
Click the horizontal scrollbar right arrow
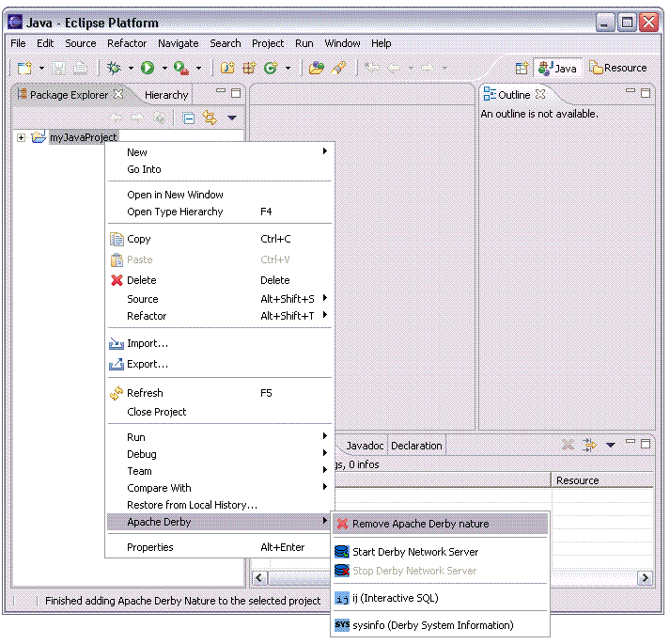pyautogui.click(x=645, y=578)
